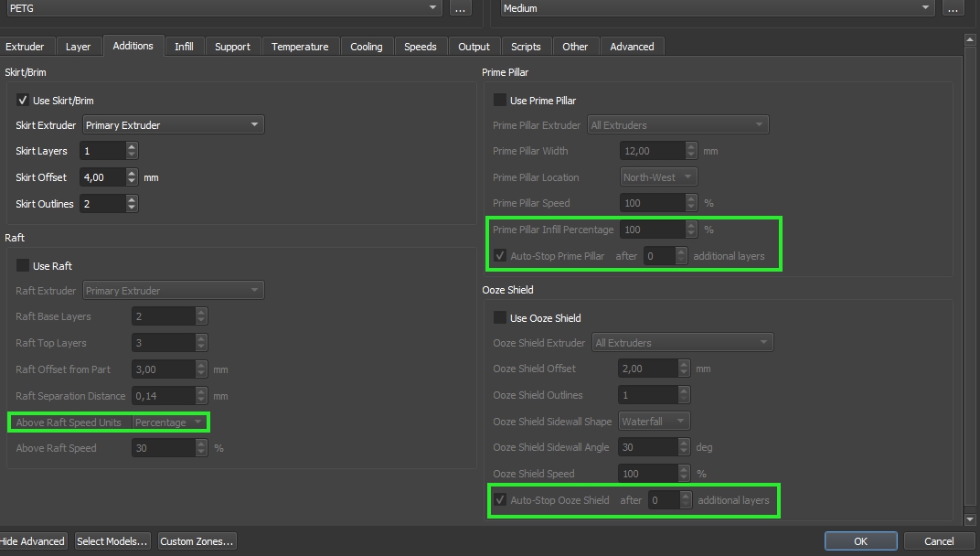Click the ellipsis button beside PETG
Image resolution: width=980 pixels, height=556 pixels.
coord(460,8)
